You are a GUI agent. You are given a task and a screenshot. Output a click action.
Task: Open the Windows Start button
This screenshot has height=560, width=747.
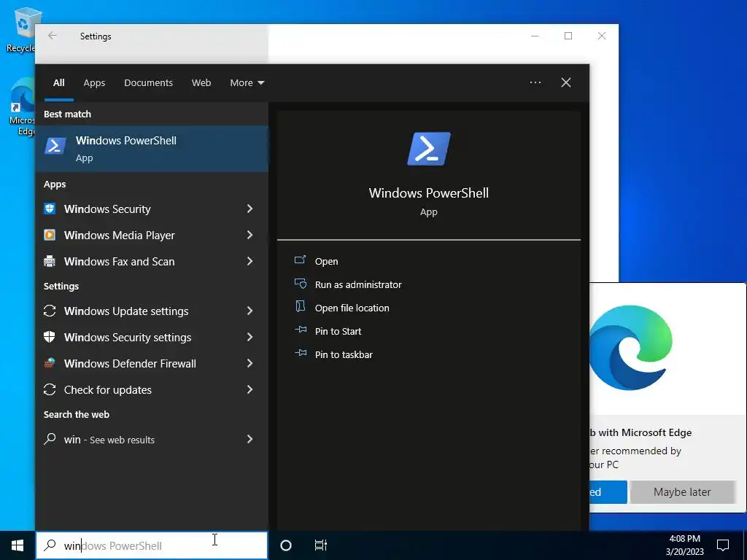click(18, 545)
